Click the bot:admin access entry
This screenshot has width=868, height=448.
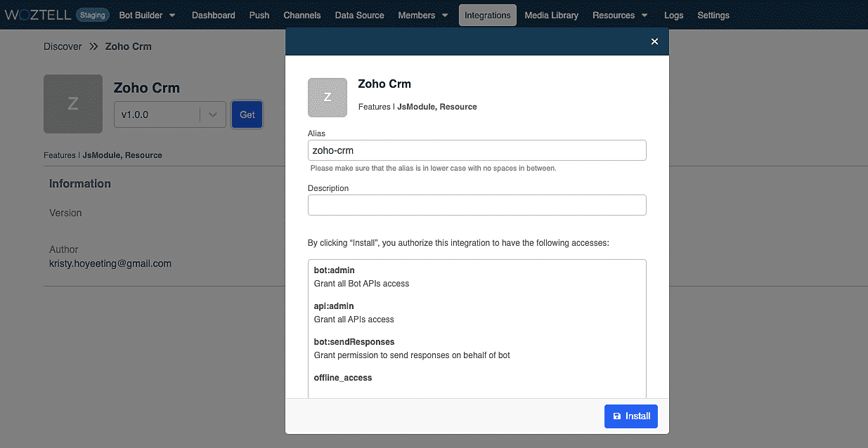point(334,270)
